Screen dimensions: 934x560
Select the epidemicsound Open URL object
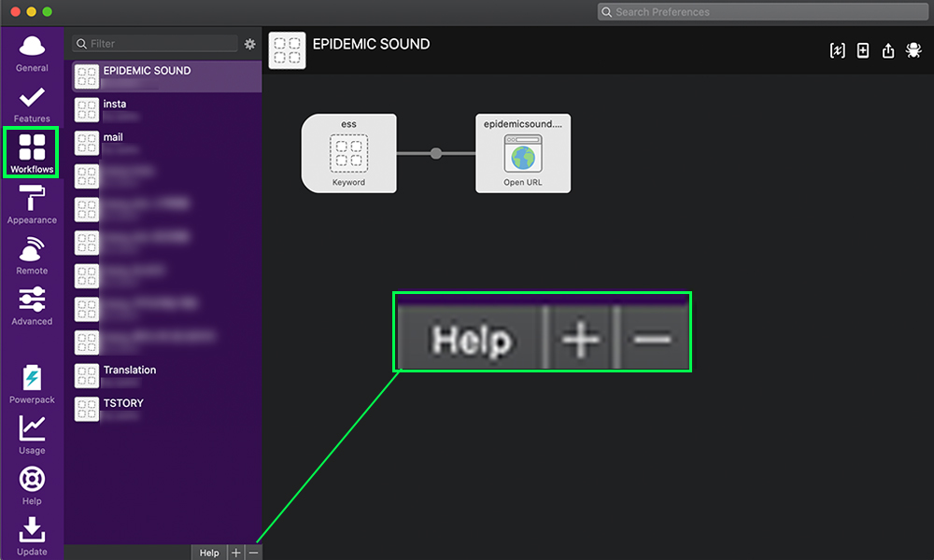(523, 154)
